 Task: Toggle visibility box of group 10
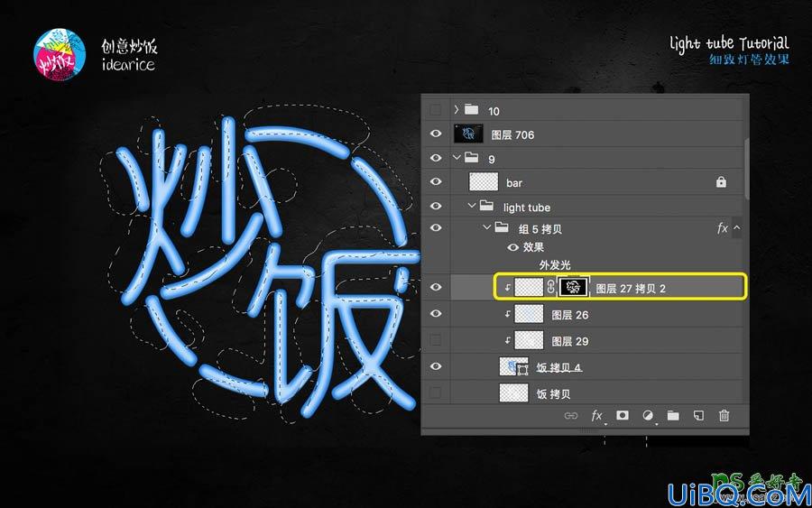coord(436,110)
